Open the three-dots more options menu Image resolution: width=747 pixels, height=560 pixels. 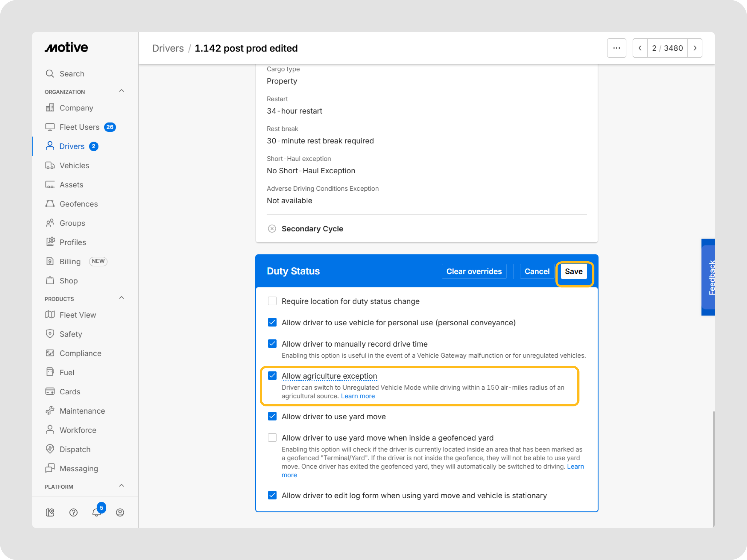pos(616,48)
